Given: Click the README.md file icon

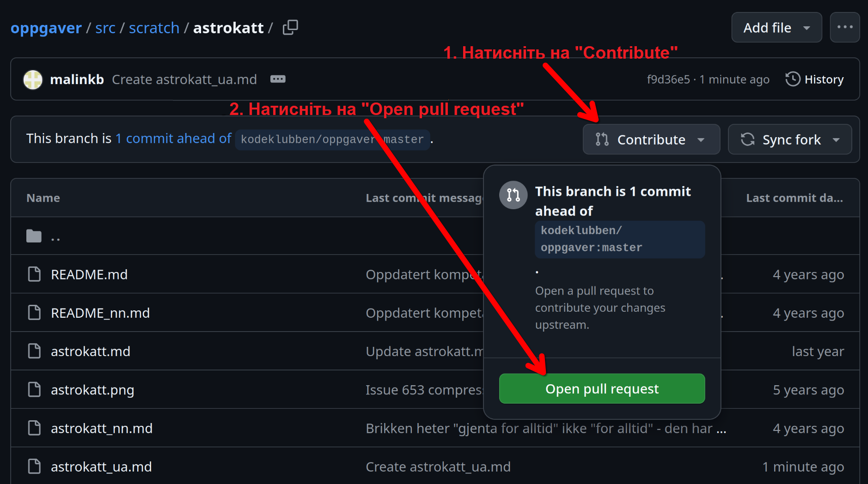Looking at the screenshot, I should tap(34, 274).
